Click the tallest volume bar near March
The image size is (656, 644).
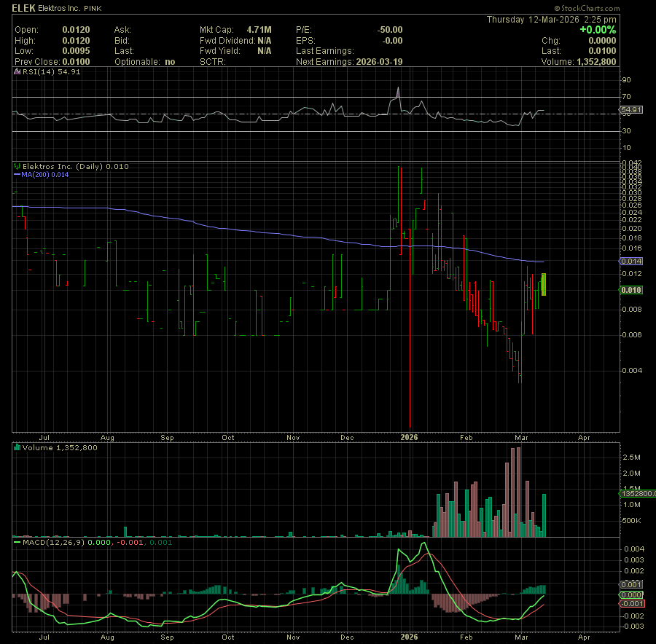(x=518, y=492)
